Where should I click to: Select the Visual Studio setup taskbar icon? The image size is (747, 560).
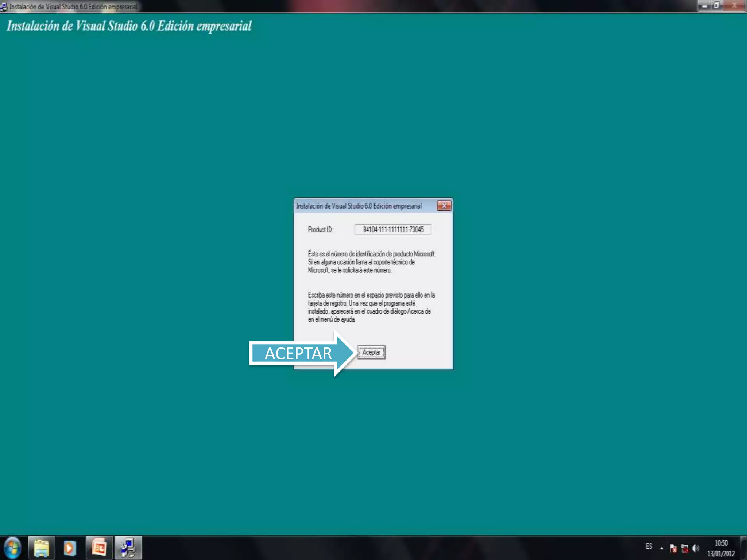click(128, 548)
